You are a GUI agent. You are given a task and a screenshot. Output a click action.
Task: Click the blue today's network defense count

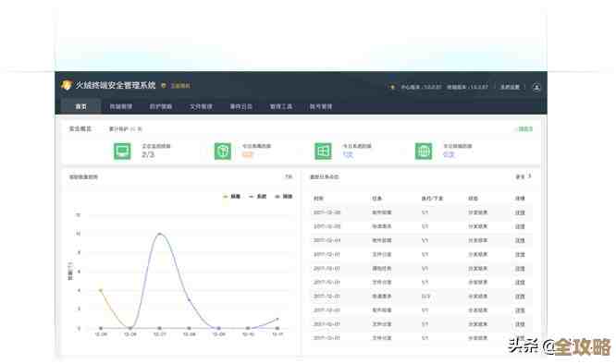449,154
